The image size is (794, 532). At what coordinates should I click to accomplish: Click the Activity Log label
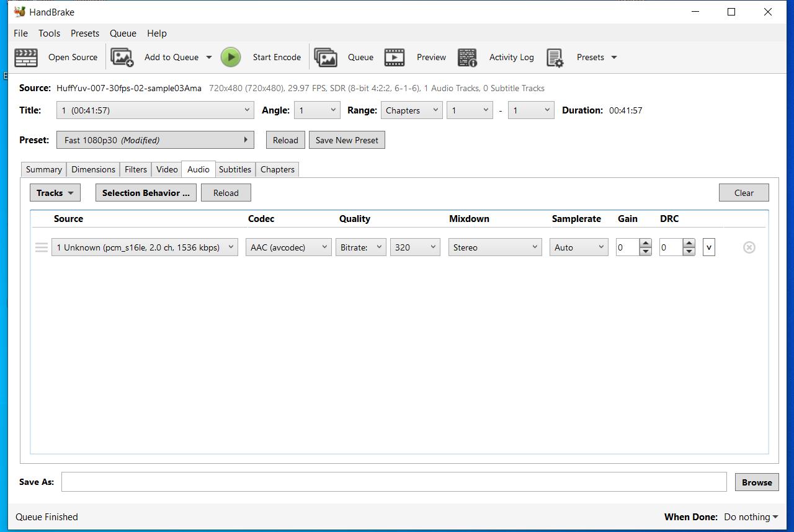511,57
